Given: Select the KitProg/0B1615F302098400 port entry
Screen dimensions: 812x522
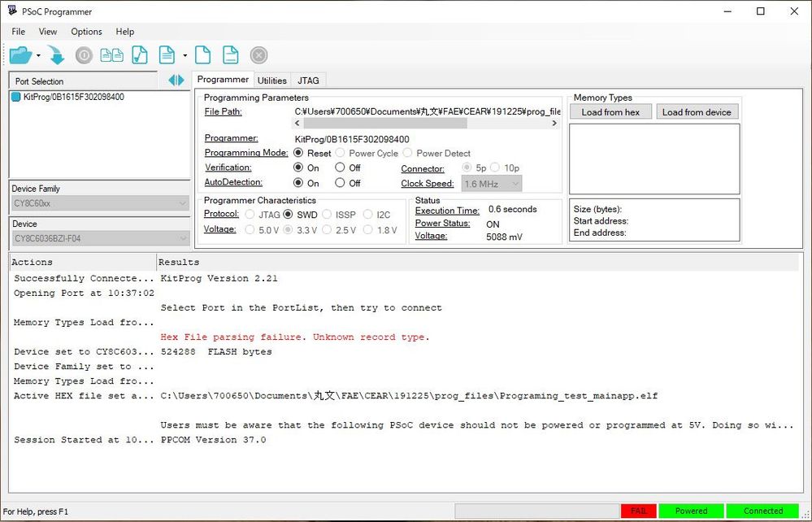Looking at the screenshot, I should click(73, 97).
